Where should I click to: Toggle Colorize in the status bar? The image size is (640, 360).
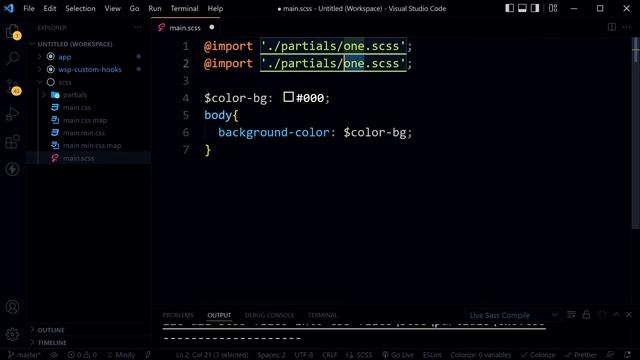(538, 355)
